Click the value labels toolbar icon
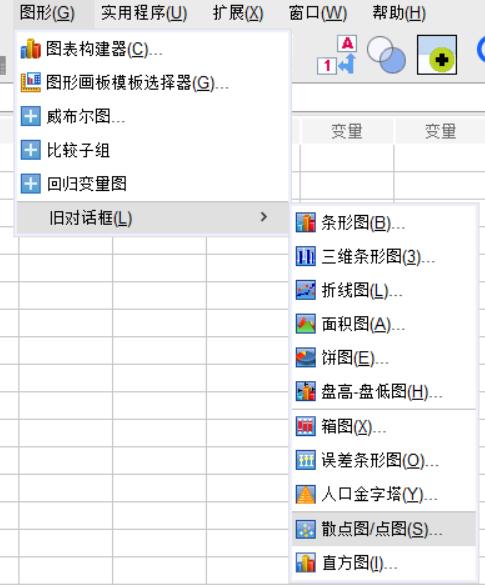The width and height of the screenshot is (485, 585). coord(337,55)
